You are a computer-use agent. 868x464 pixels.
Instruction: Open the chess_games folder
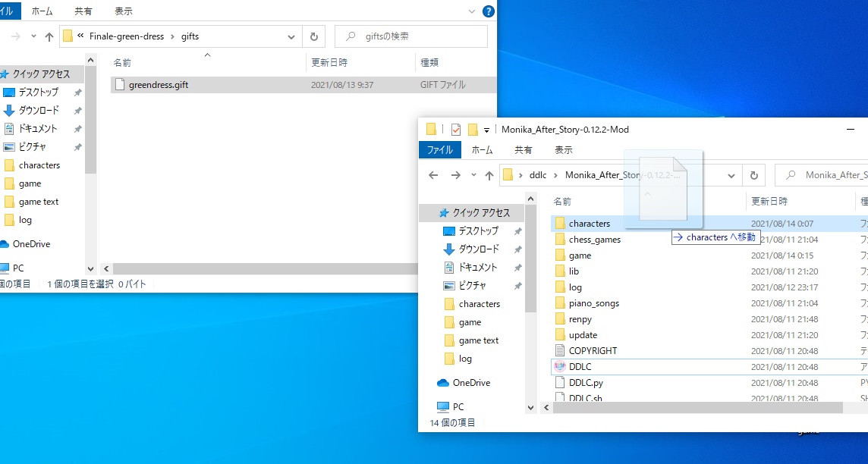pos(594,240)
